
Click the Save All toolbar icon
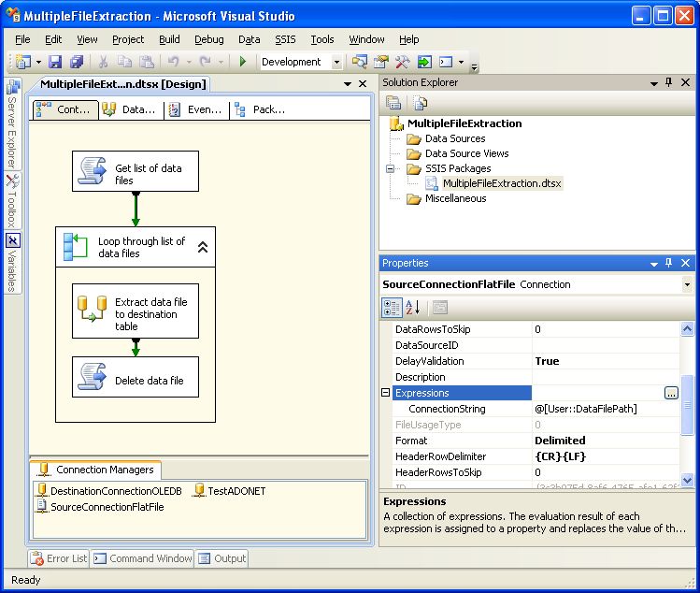pos(77,62)
